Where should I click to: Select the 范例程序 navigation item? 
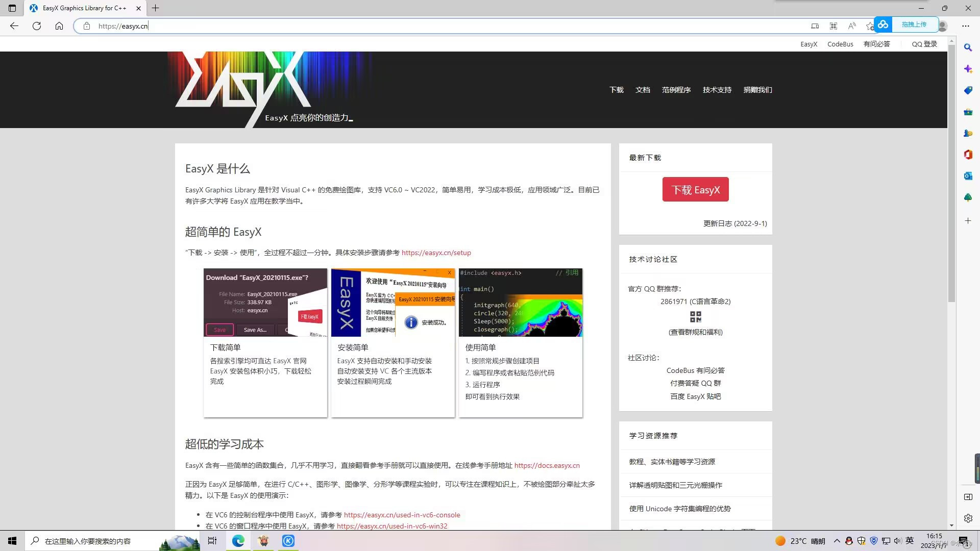coord(676,90)
